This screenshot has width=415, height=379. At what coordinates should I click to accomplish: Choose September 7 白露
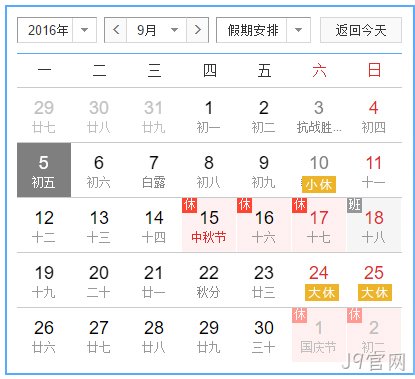[x=154, y=170]
